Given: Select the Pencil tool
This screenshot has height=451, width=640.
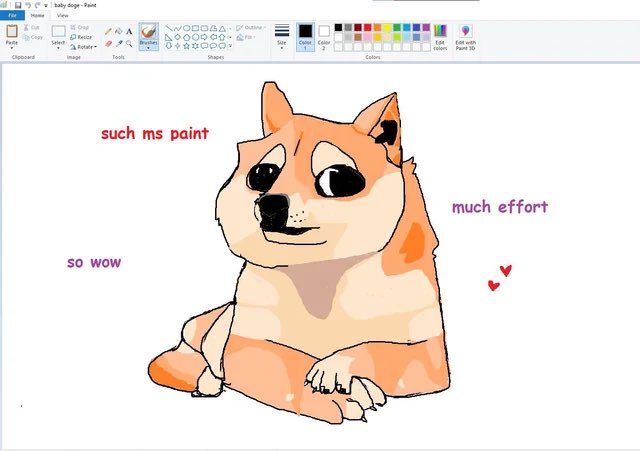Looking at the screenshot, I should (108, 31).
